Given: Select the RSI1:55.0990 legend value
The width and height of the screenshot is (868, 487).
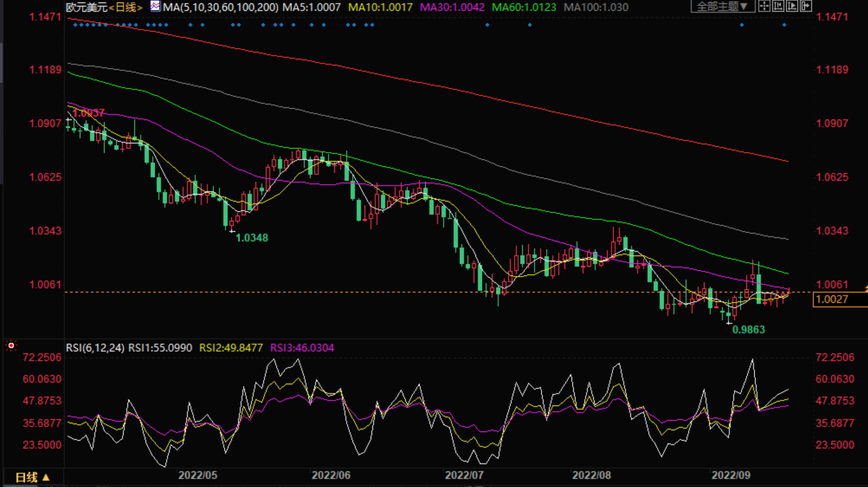Looking at the screenshot, I should (160, 348).
